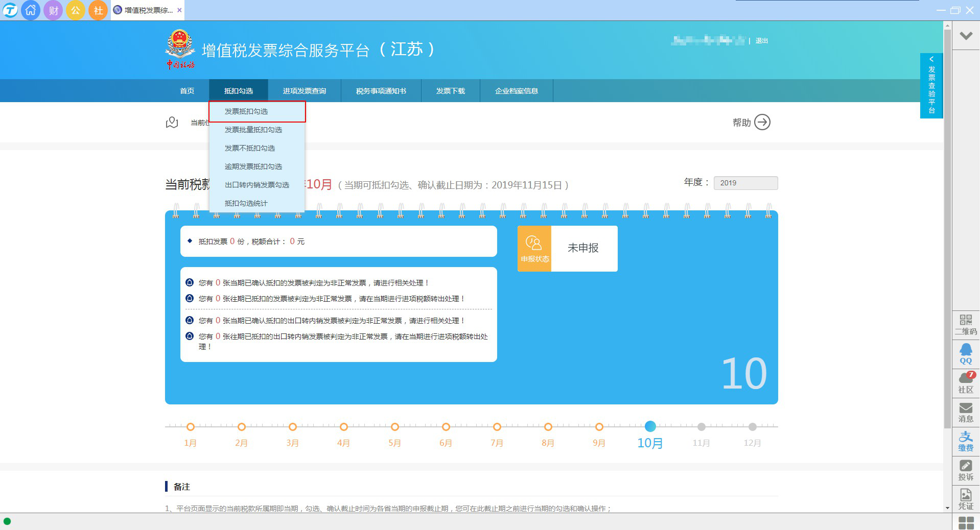The height and width of the screenshot is (530, 980).
Task: Open the 社 orange shortcut icon
Action: coord(98,10)
